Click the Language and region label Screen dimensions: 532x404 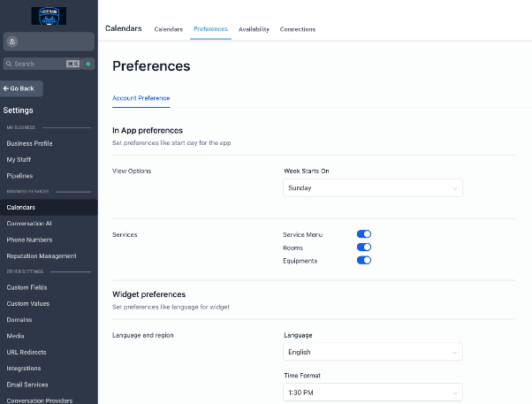pyautogui.click(x=143, y=335)
